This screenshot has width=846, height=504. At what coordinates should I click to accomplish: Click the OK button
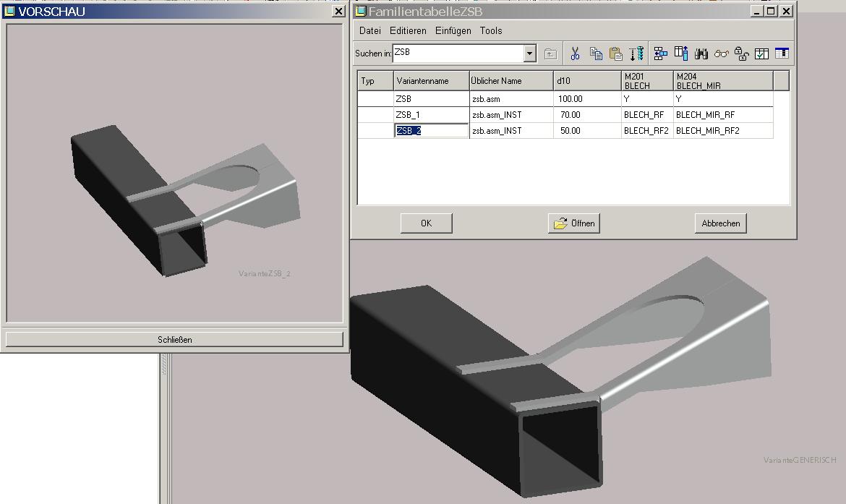pyautogui.click(x=426, y=223)
